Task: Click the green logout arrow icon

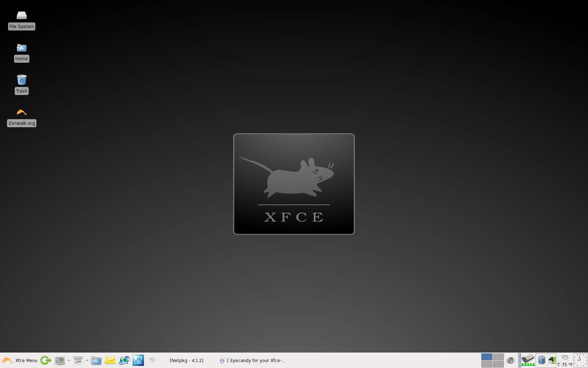Action: coord(46,360)
